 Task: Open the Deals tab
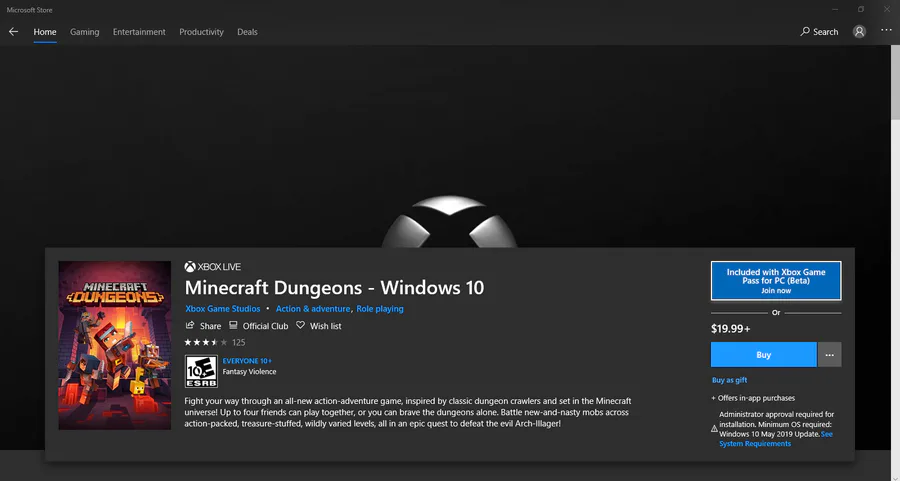(x=247, y=32)
